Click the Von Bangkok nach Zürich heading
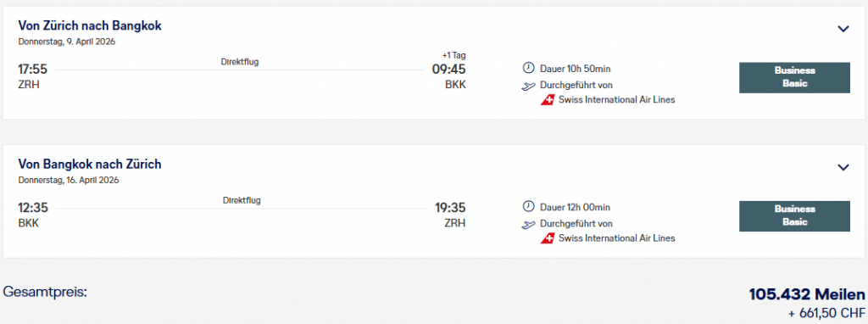868x324 pixels. pos(90,164)
